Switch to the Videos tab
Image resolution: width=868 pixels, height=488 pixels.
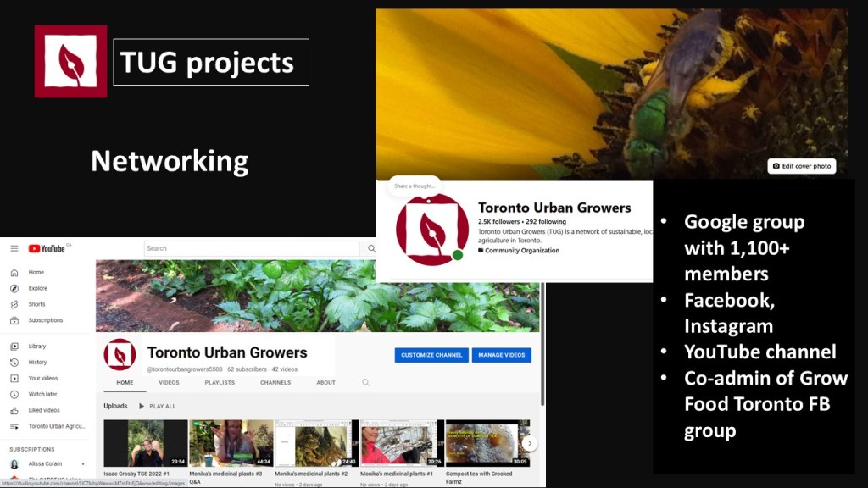coord(170,382)
